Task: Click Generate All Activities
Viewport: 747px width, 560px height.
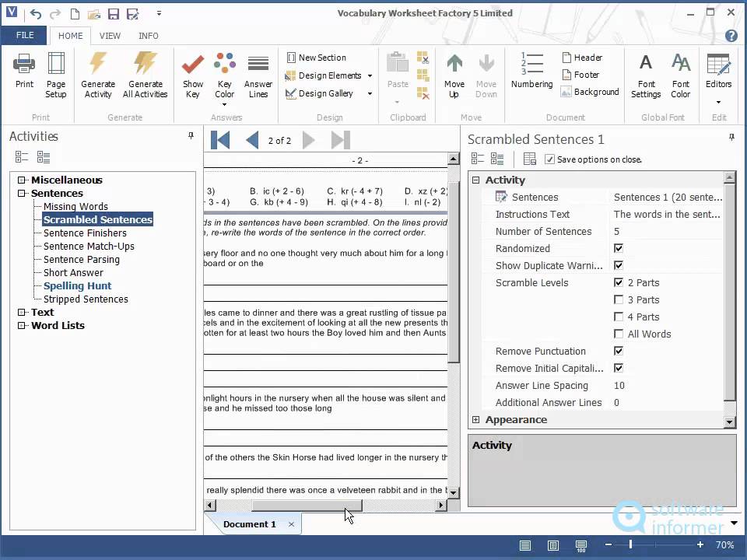Action: point(145,75)
